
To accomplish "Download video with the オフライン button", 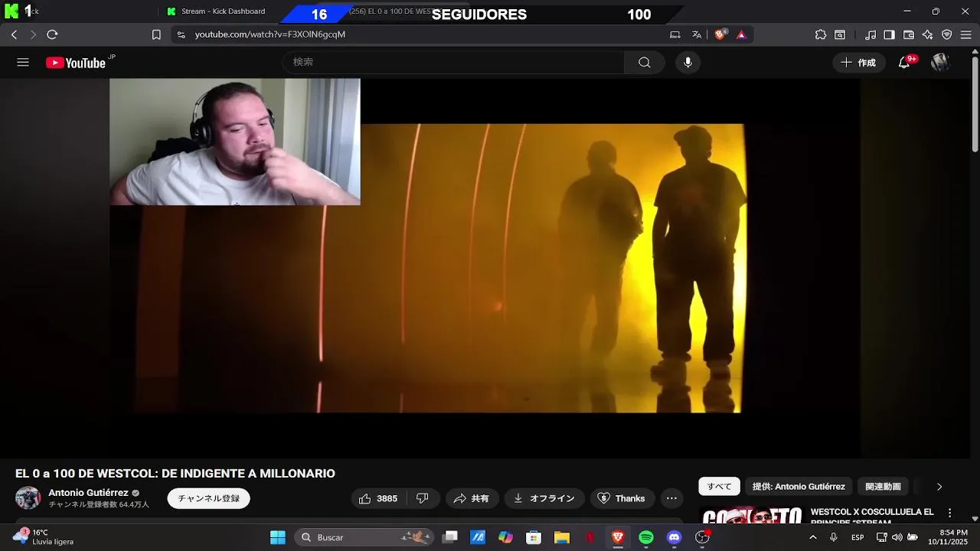I will (x=544, y=498).
